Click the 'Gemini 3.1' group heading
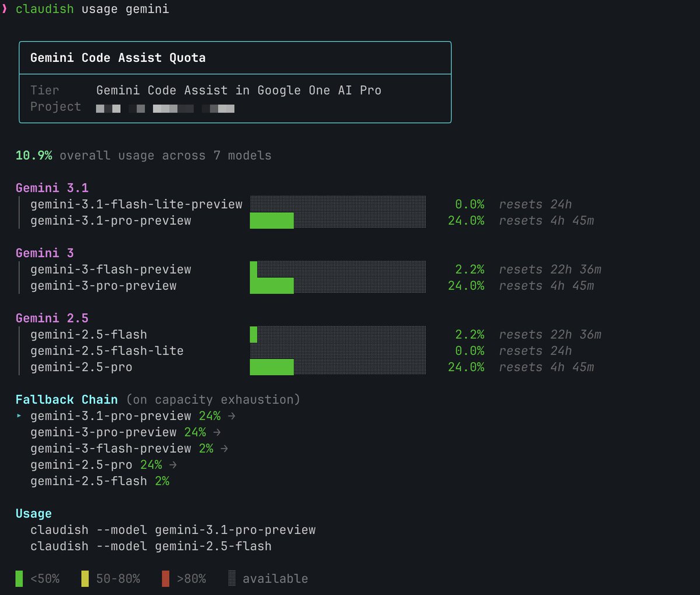The height and width of the screenshot is (595, 700). (52, 188)
